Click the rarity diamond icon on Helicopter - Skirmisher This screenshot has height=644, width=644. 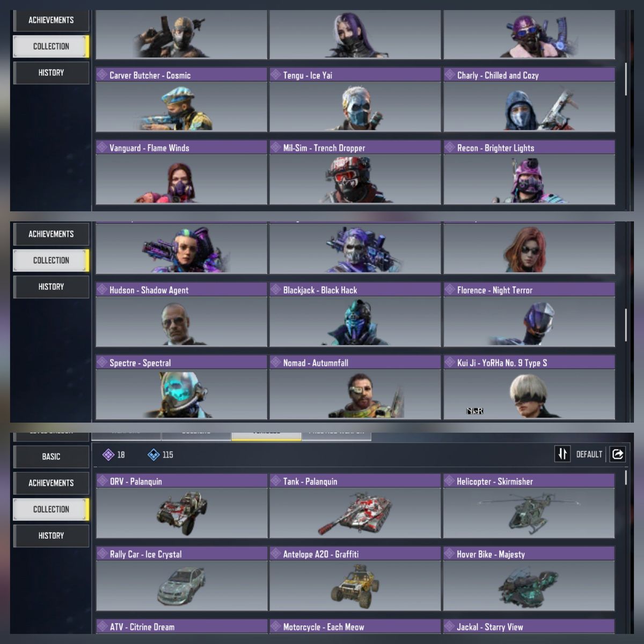449,481
